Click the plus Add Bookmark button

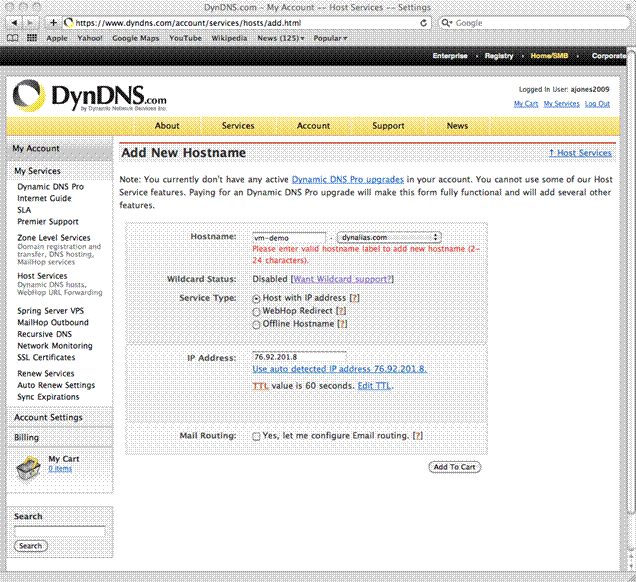pos(53,23)
